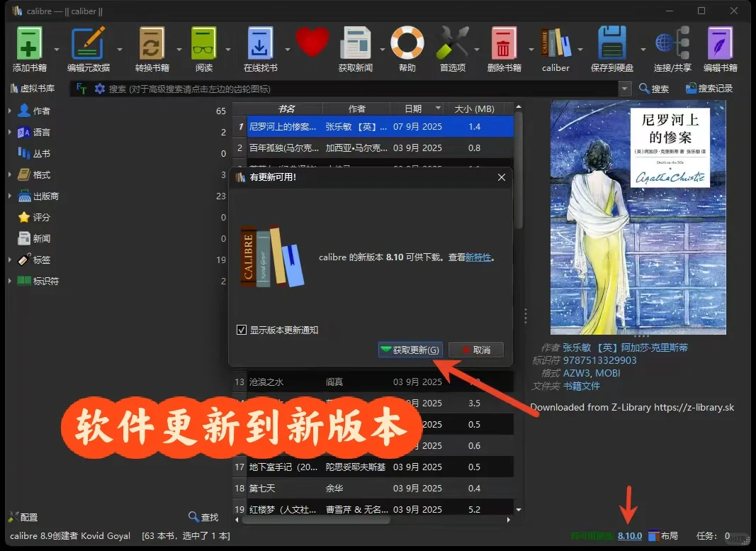Open the 布局 (Layout) button
This screenshot has height=551, width=756.
[663, 535]
